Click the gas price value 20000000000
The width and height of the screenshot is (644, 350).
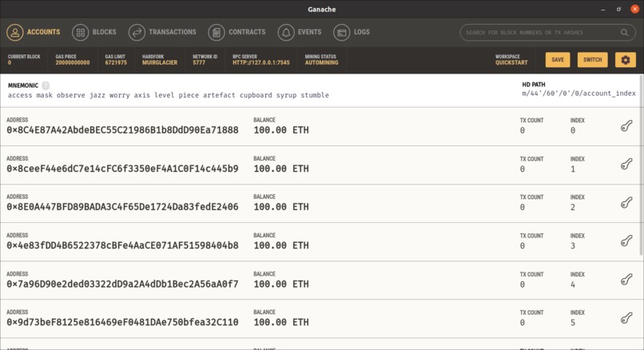73,63
